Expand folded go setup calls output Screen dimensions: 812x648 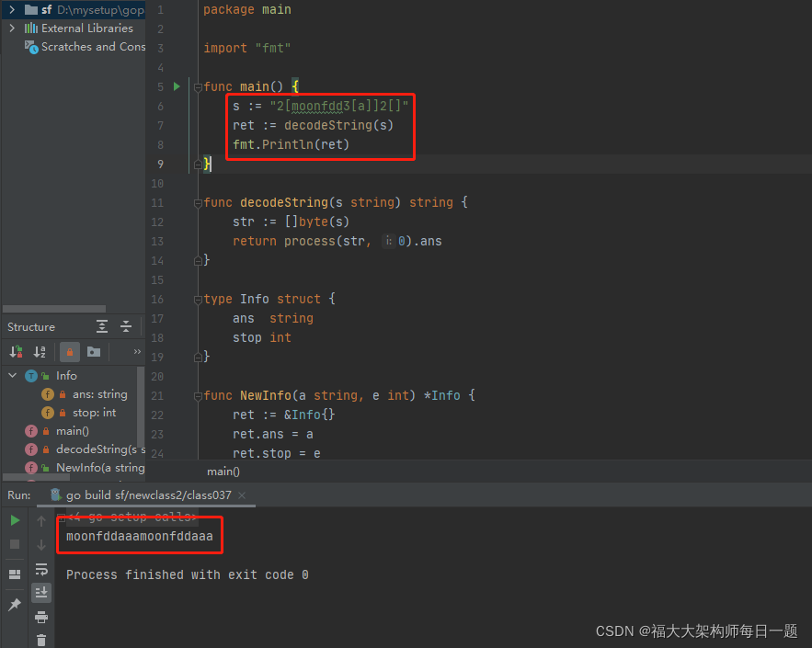point(61,517)
